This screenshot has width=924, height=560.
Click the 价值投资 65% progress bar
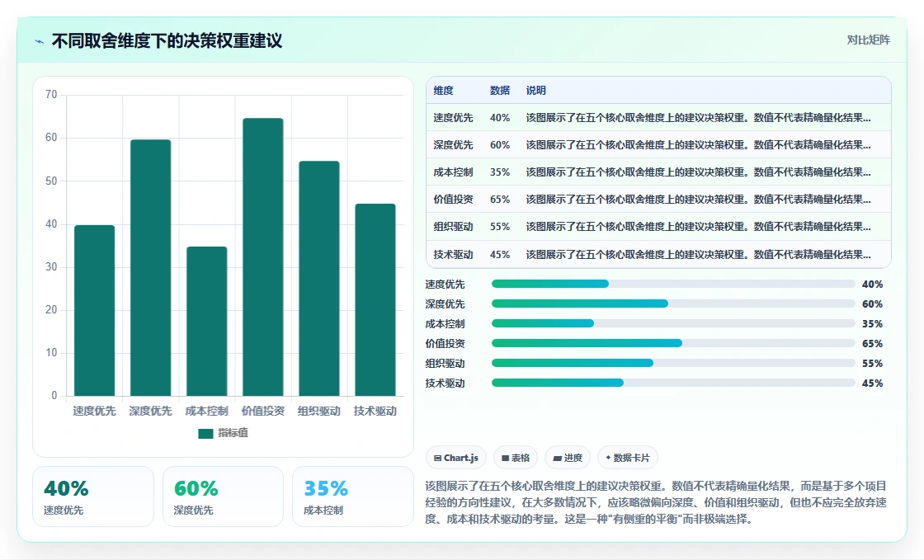point(673,343)
